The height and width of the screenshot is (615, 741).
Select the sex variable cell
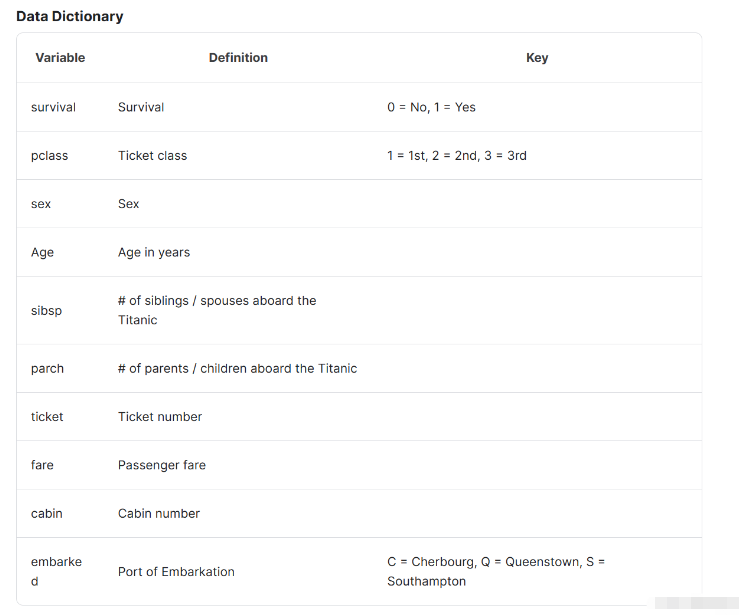[x=41, y=204]
